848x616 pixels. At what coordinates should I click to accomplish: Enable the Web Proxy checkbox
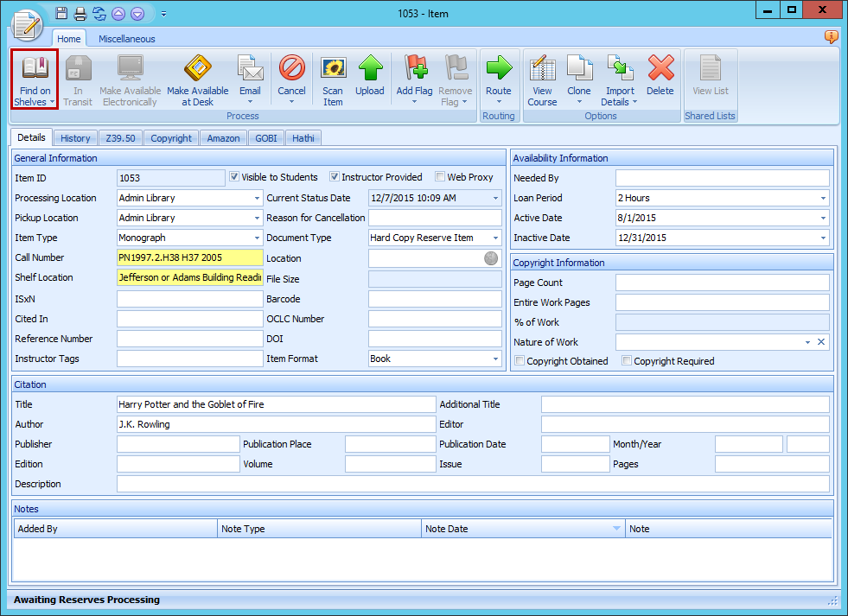point(440,177)
